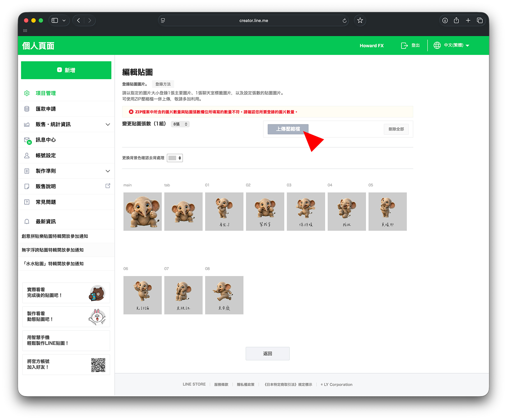
Task: Open a new tab with plus icon
Action: click(468, 20)
